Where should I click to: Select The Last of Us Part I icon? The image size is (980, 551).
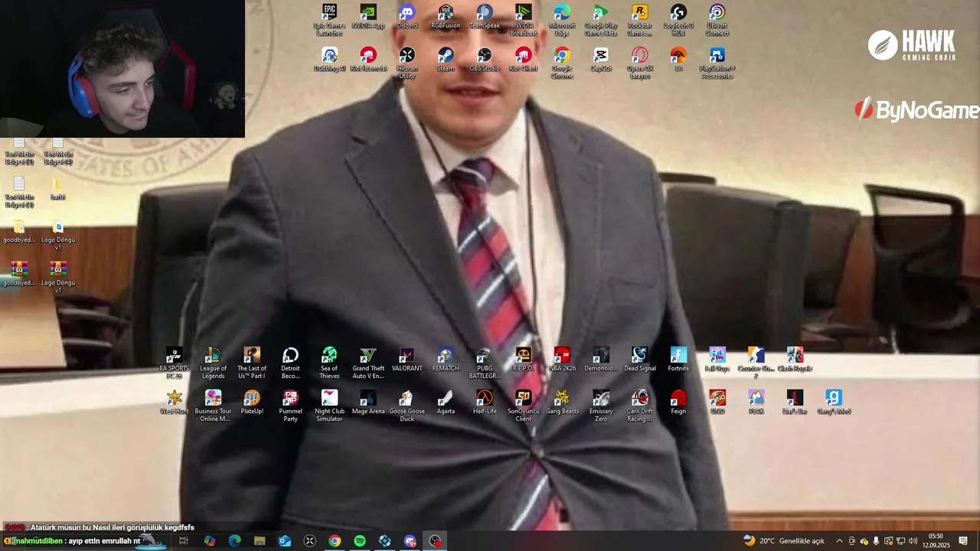pos(252,363)
